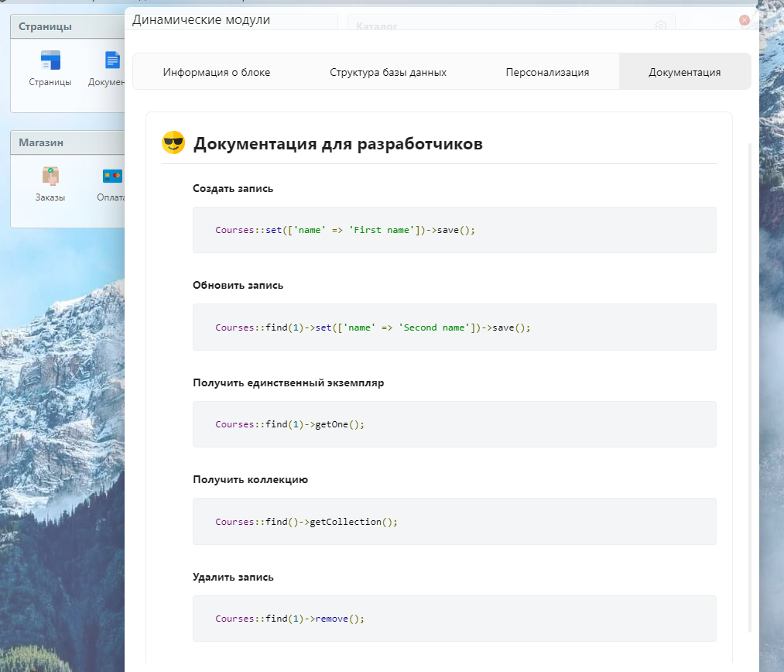Click the Документация для разработчиков heading
This screenshot has width=784, height=672.
coord(338,143)
